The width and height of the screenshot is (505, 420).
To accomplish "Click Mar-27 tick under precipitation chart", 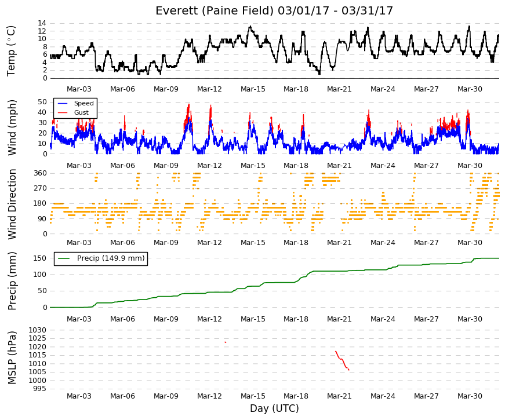I will [426, 319].
